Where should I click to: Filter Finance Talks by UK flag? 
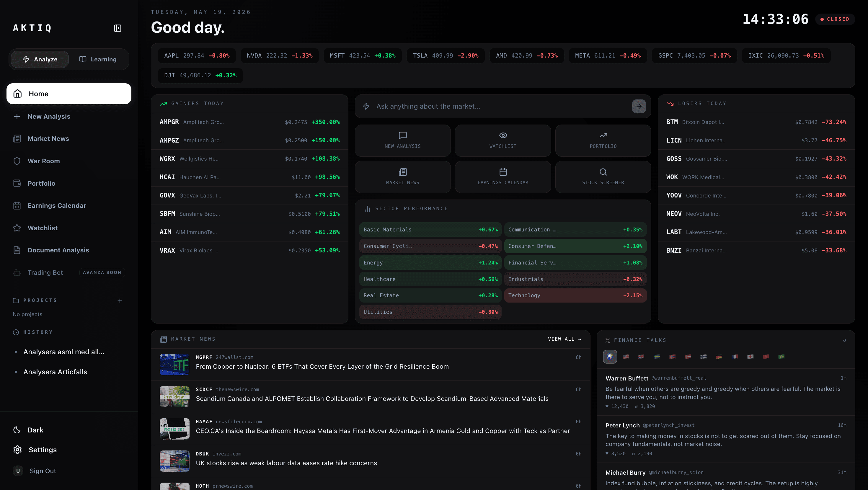(x=641, y=357)
